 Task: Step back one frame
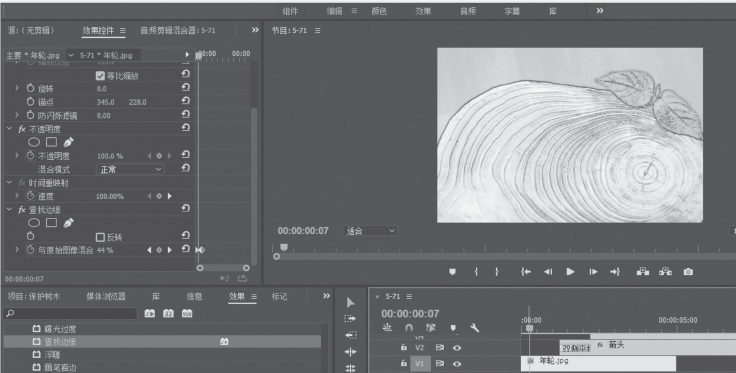pos(548,272)
